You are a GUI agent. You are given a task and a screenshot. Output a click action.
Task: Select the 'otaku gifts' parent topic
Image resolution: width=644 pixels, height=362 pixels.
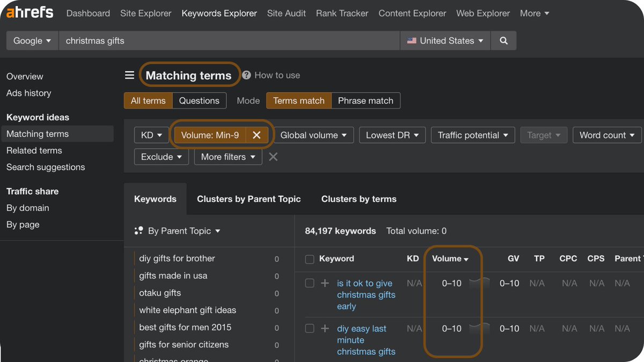click(x=160, y=293)
